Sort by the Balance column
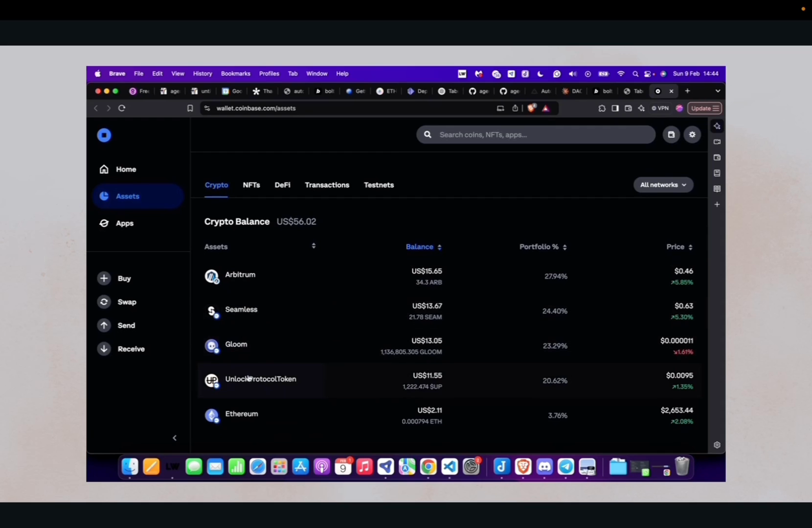Image resolution: width=812 pixels, height=528 pixels. (424, 247)
